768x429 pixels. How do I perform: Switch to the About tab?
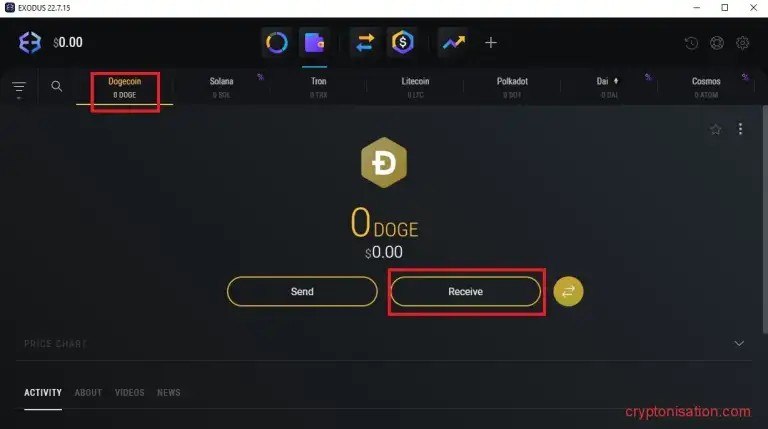88,392
